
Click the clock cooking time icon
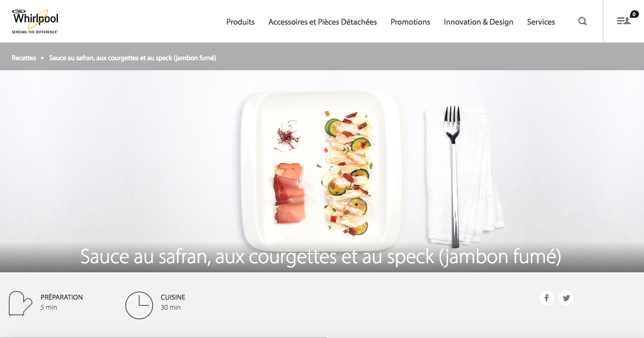[139, 305]
